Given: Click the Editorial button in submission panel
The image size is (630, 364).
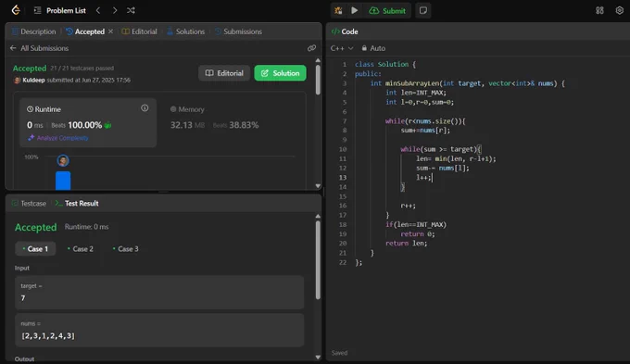Looking at the screenshot, I should tap(224, 73).
